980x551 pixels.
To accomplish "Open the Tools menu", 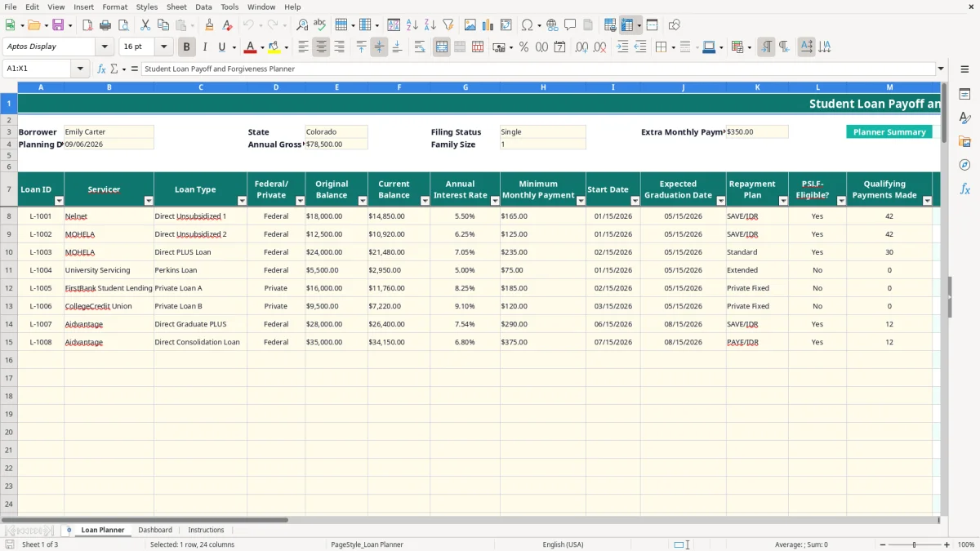I will coord(229,7).
